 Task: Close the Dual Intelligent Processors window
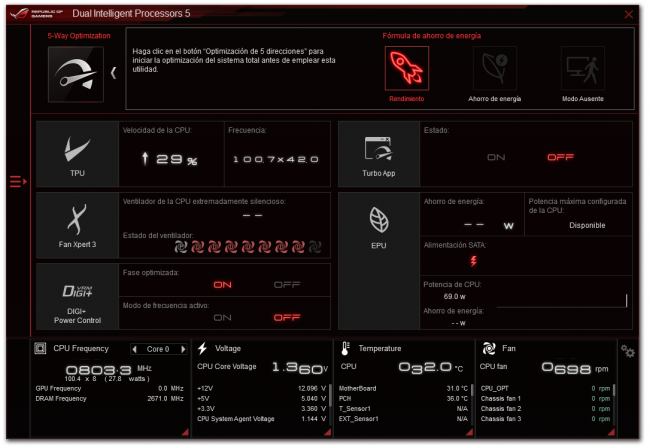tap(628, 15)
